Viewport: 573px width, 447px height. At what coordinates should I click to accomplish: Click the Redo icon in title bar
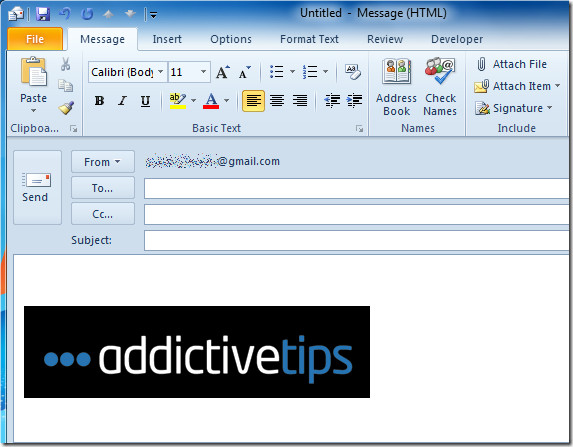pyautogui.click(x=87, y=14)
